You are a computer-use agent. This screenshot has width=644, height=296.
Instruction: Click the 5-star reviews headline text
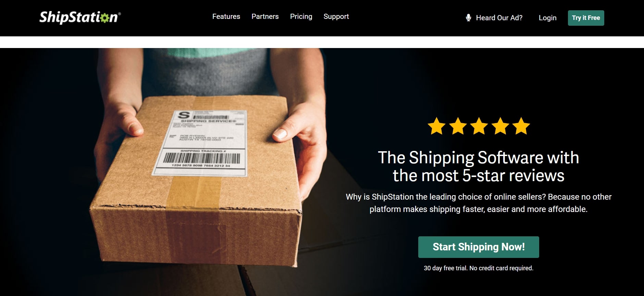point(479,166)
